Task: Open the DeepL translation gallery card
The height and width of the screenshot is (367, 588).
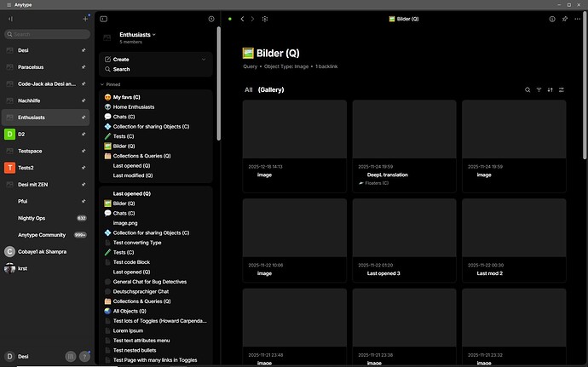Action: tap(404, 146)
